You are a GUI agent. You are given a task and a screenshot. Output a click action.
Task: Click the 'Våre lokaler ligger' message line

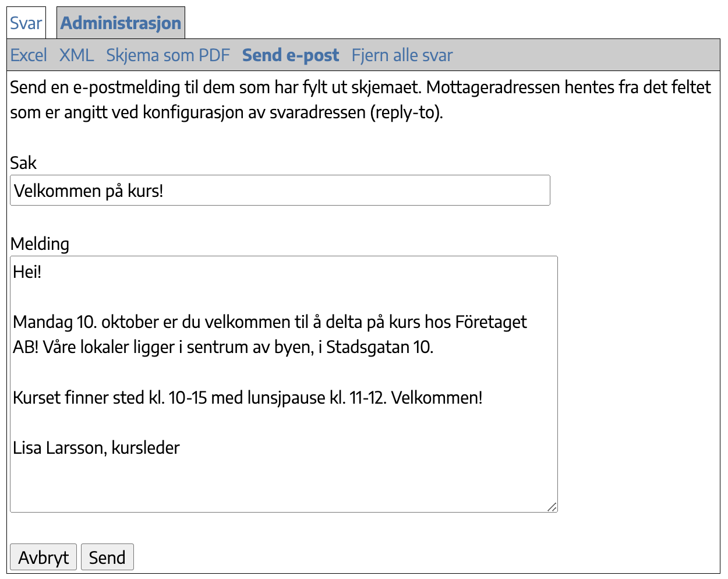(223, 347)
